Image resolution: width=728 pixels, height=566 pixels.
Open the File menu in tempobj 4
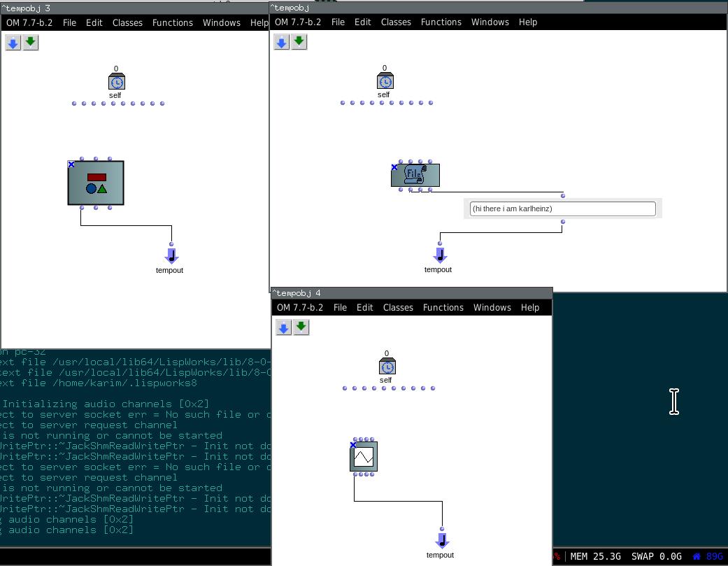(x=340, y=307)
